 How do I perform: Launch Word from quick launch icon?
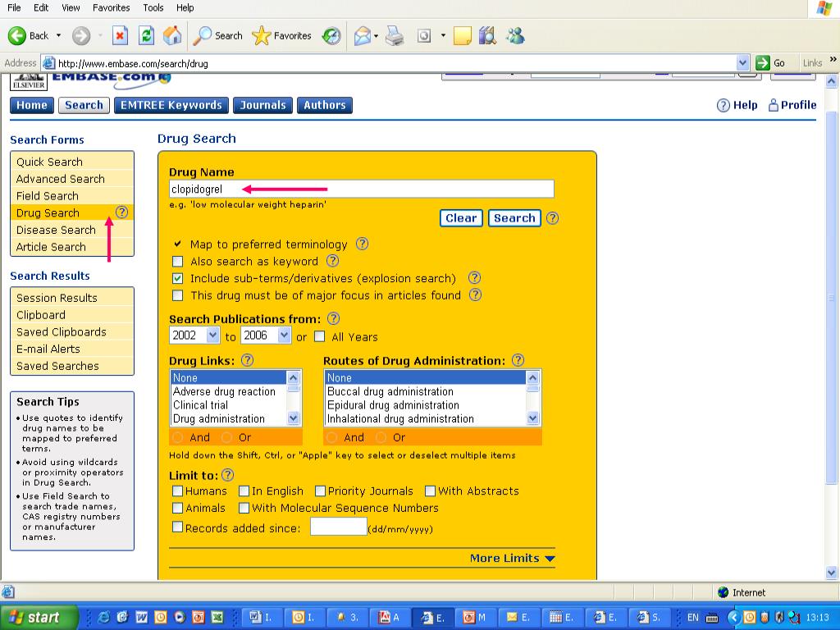pos(141,618)
